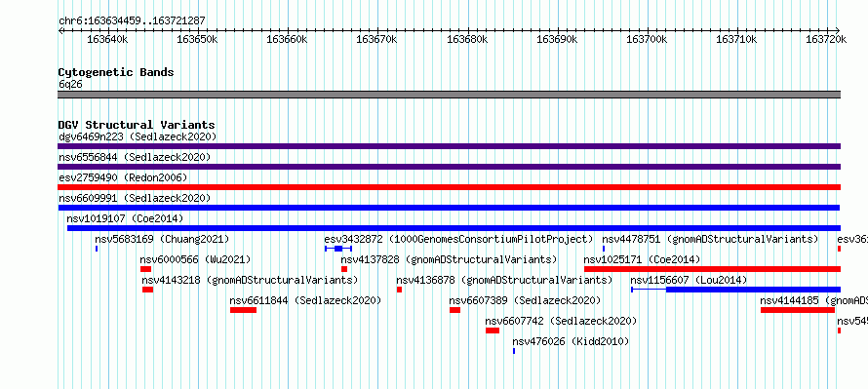Open nsv4478751 (gnomADStructuralVariants) label
The height and width of the screenshot is (389, 868).
(x=710, y=239)
